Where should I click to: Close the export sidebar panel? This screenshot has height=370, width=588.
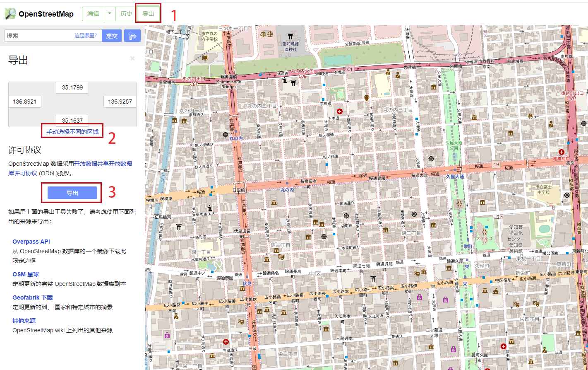coord(132,58)
